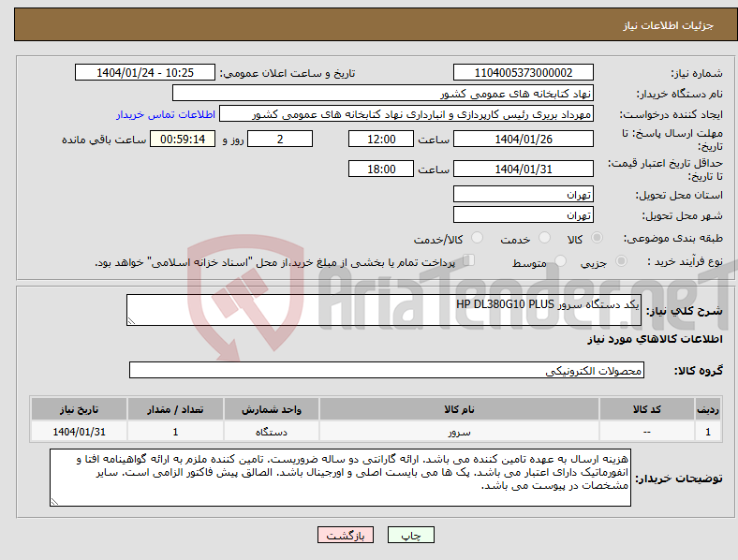Click the request creator field مهرداد بربری
738x560 pixels.
point(406,114)
